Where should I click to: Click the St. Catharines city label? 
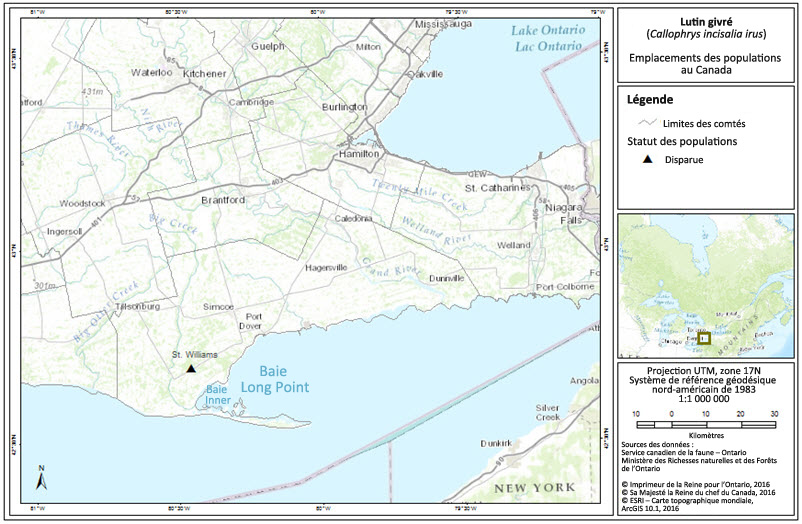pyautogui.click(x=497, y=187)
